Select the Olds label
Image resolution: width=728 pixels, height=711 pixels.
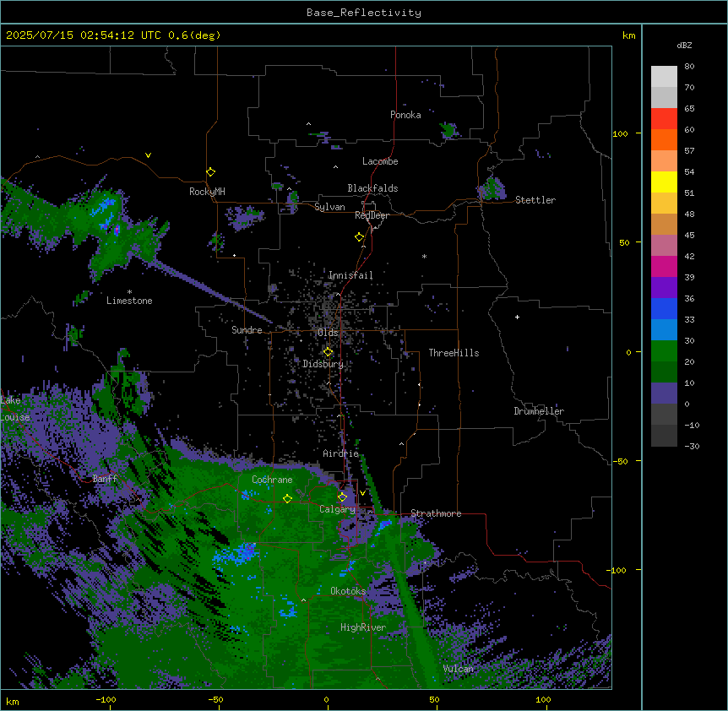(328, 333)
